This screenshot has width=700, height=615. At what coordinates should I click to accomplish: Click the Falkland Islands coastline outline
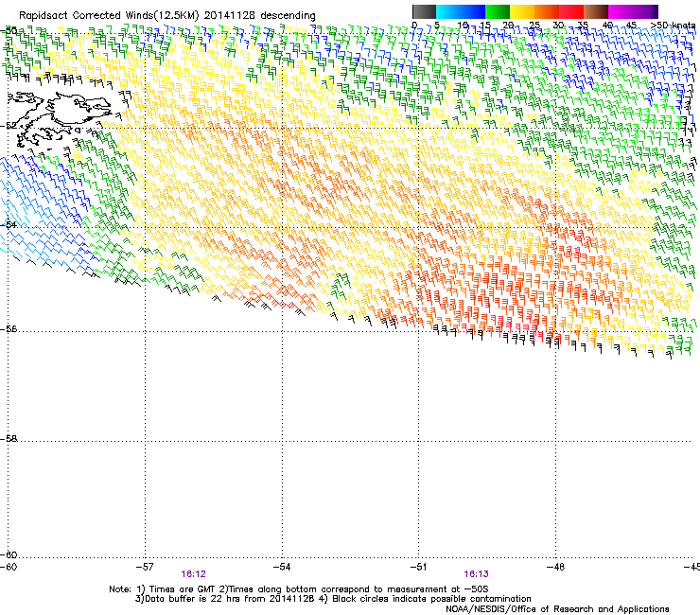(x=59, y=119)
